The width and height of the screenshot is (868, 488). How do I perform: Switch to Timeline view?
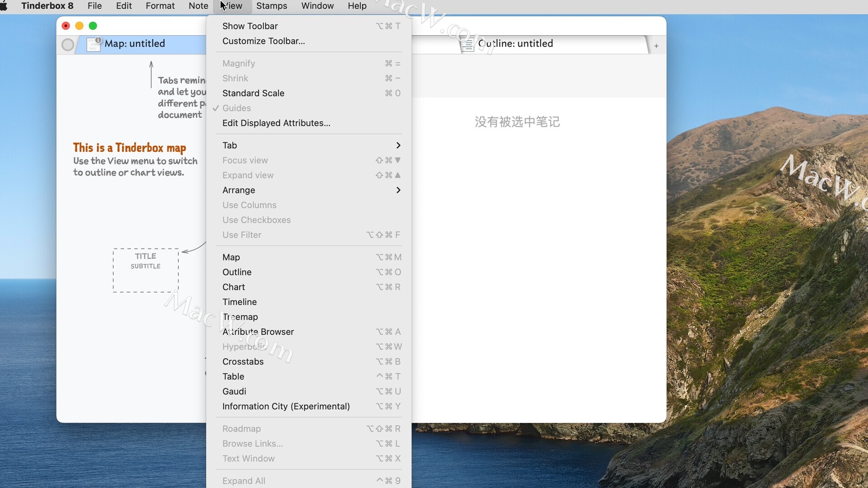[309, 302]
